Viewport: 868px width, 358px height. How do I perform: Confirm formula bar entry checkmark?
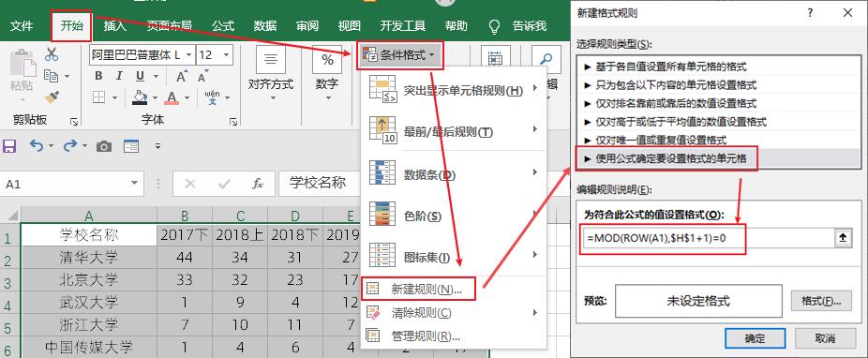(x=224, y=184)
